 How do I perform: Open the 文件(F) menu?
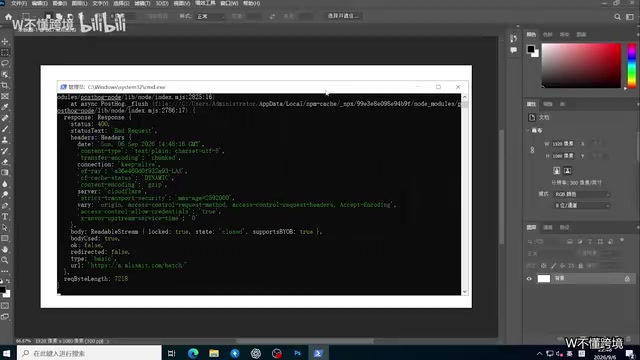[19, 3]
